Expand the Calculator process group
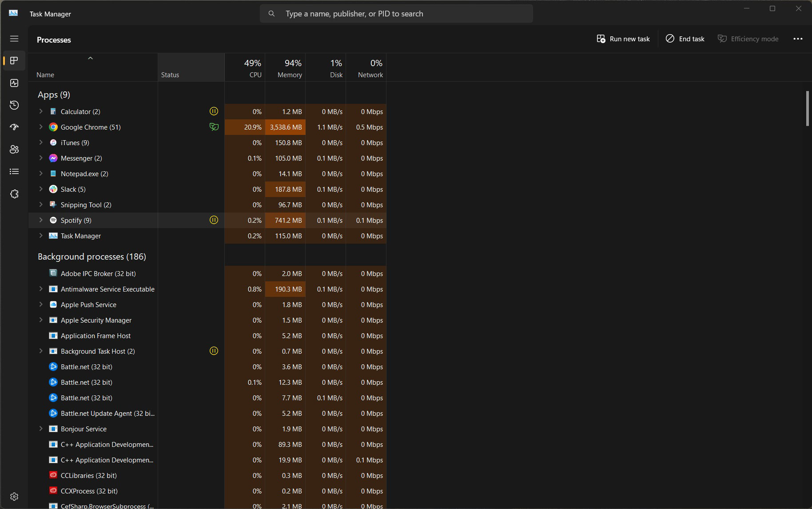812x509 pixels. point(41,111)
